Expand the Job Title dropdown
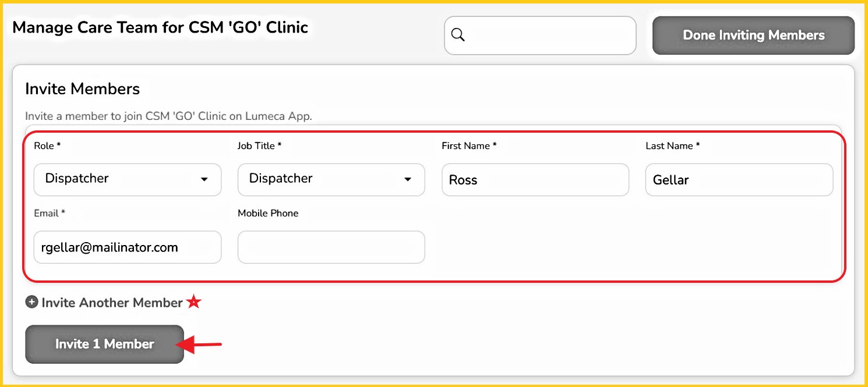The image size is (868, 387). [x=331, y=179]
